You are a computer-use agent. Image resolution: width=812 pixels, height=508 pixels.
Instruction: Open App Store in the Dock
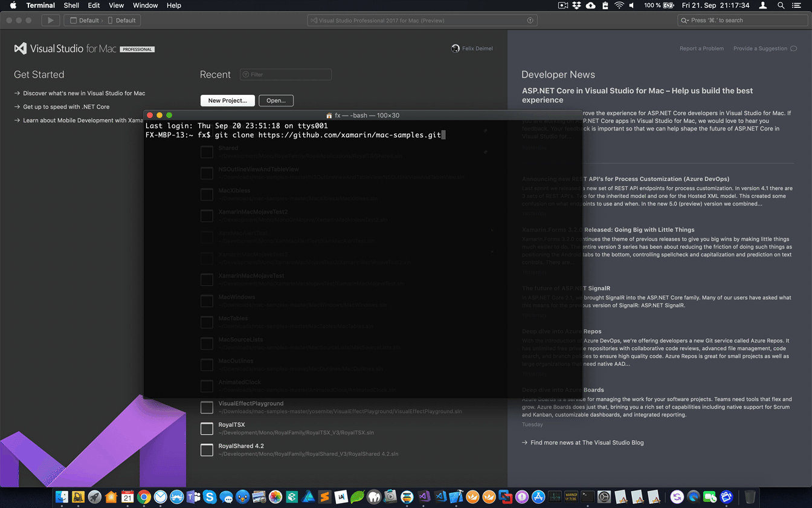point(538,497)
